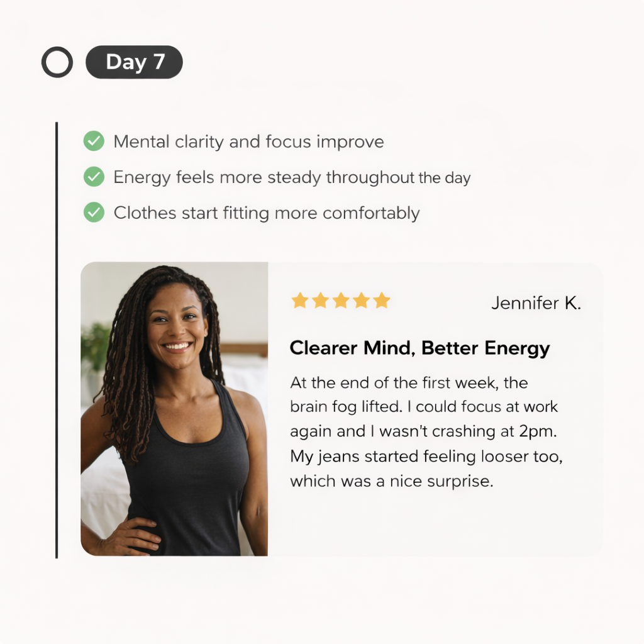Click the testimonial paragraph about brain fog
Image resolution: width=644 pixels, height=644 pixels.
[x=426, y=431]
